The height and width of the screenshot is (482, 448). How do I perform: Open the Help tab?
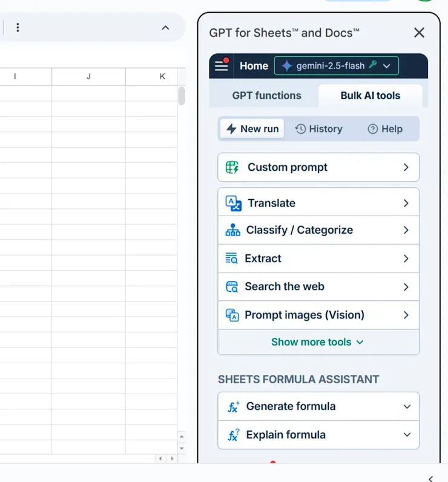click(x=385, y=129)
